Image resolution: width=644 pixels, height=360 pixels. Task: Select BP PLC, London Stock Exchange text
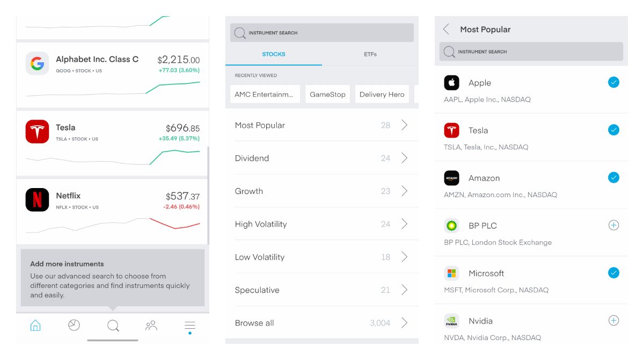point(497,242)
